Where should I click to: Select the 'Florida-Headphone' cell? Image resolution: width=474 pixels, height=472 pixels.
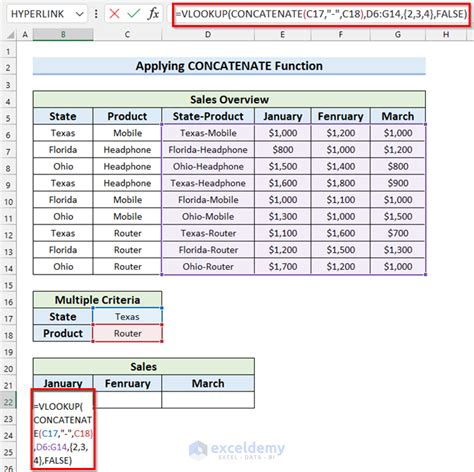[x=208, y=150]
